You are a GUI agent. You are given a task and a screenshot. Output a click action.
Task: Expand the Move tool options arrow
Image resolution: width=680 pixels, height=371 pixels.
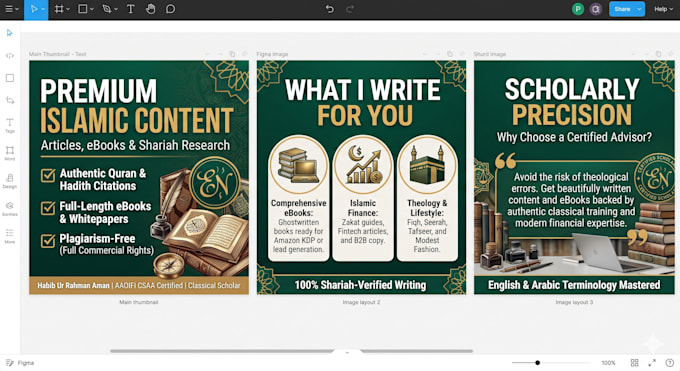click(x=43, y=10)
